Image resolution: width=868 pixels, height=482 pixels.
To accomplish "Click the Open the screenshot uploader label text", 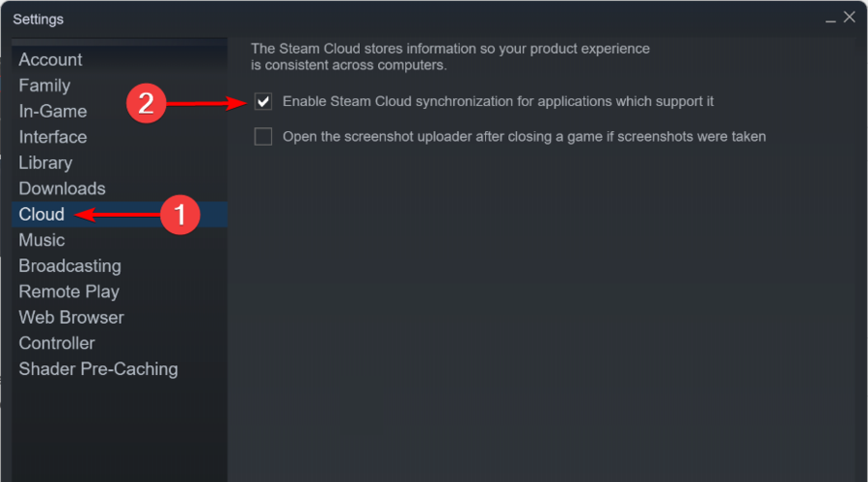I will 525,137.
